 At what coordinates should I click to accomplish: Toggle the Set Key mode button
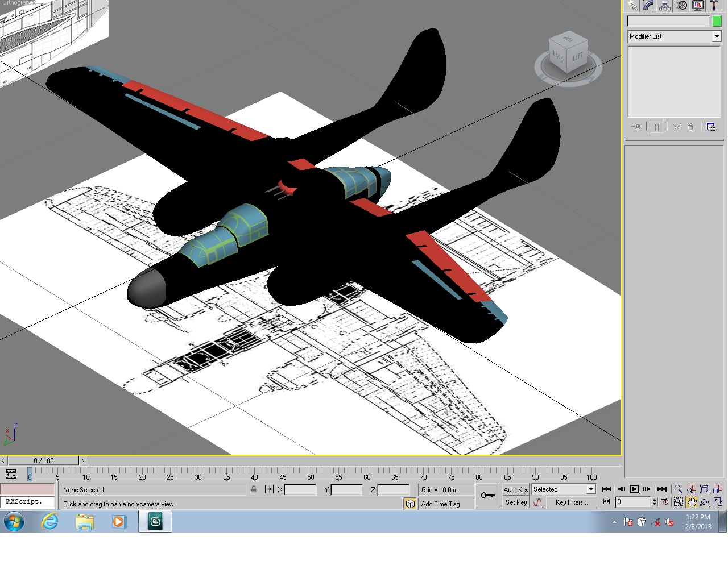(516, 502)
